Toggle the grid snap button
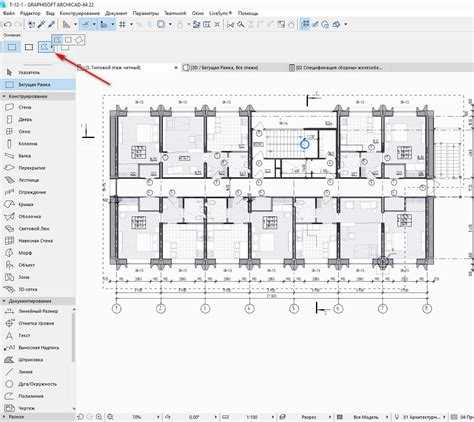 [x=123, y=24]
